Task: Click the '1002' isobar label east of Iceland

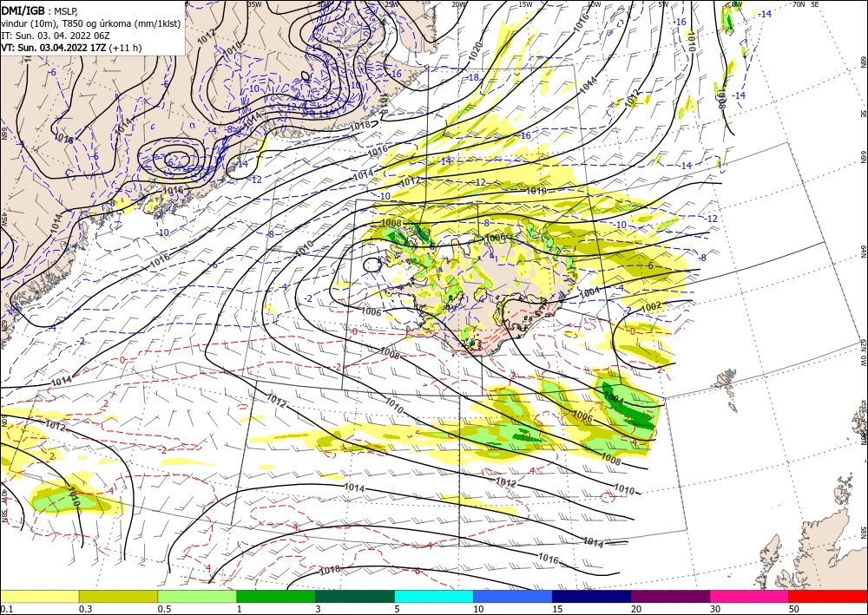Action: click(650, 306)
